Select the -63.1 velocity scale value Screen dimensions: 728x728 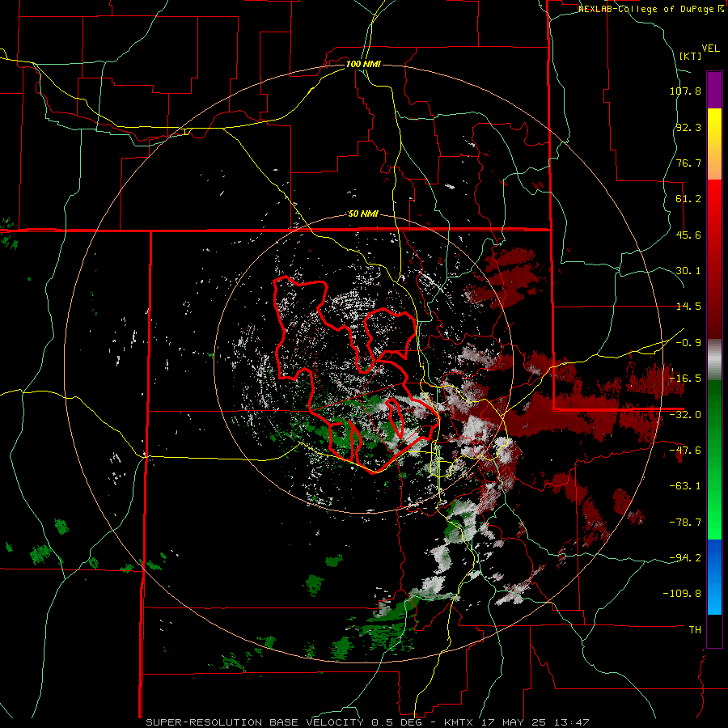point(685,486)
